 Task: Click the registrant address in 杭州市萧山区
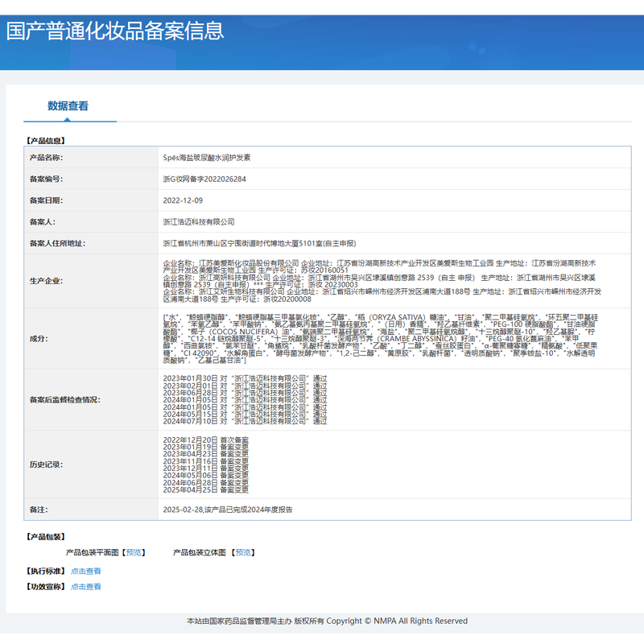click(x=258, y=242)
